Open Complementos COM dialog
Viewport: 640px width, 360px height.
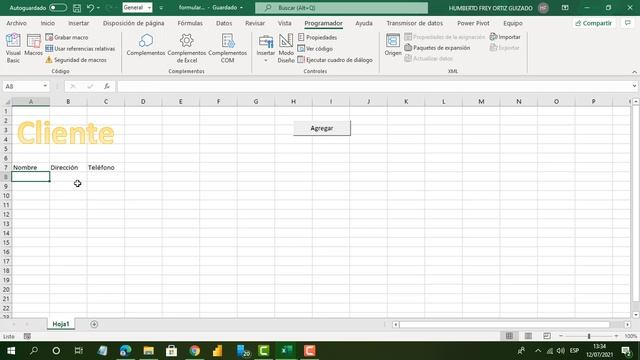pos(227,48)
